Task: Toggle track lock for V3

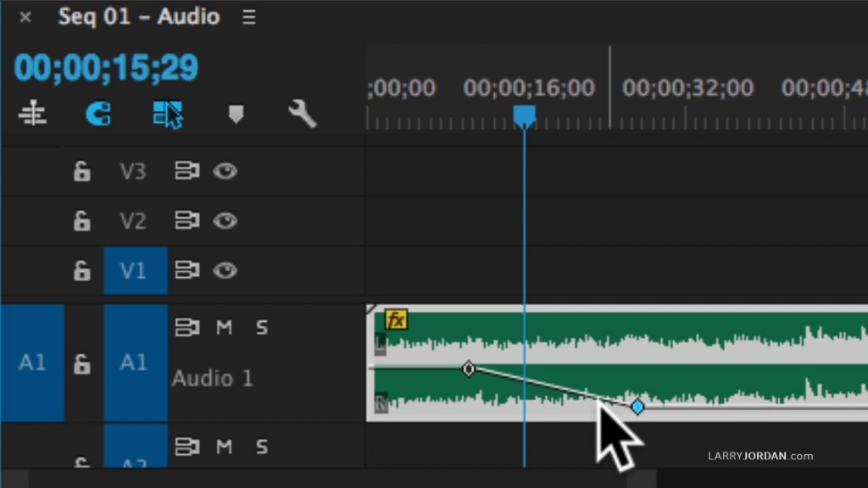Action: click(82, 171)
